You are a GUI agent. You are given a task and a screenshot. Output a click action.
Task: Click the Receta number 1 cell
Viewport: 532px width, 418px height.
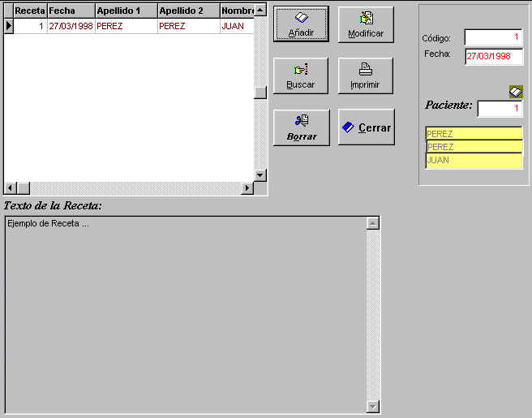click(x=30, y=26)
